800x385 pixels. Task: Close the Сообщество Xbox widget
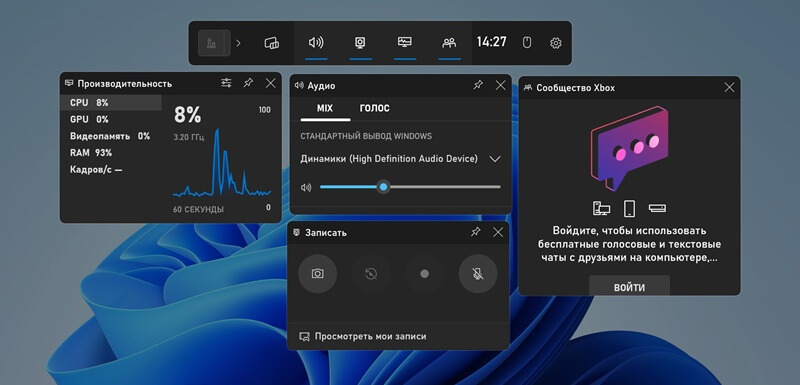click(730, 88)
